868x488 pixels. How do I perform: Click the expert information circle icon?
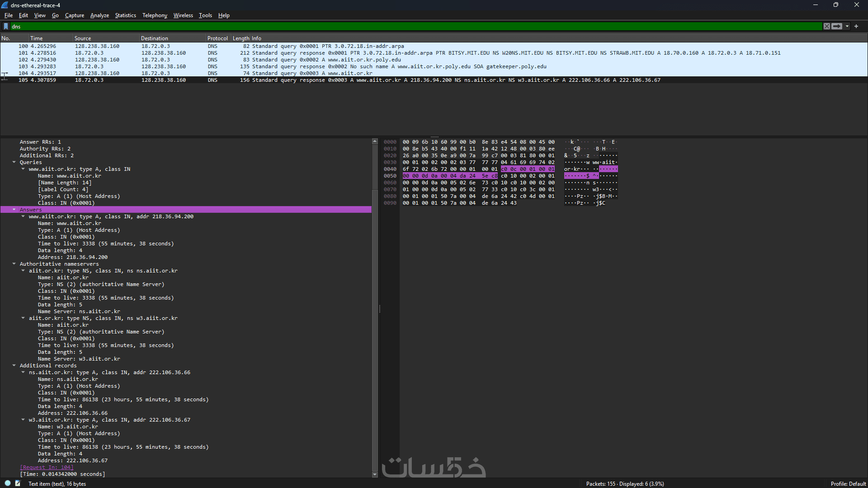pos(8,483)
